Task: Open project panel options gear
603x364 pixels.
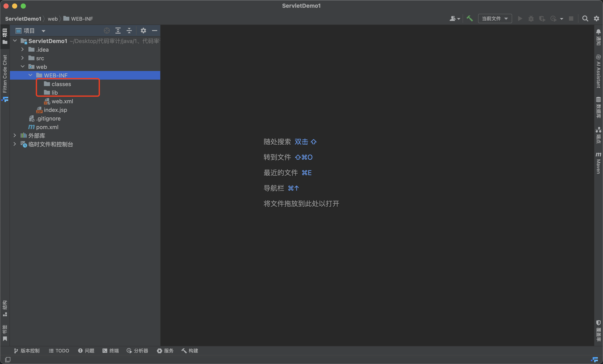Action: (x=143, y=31)
